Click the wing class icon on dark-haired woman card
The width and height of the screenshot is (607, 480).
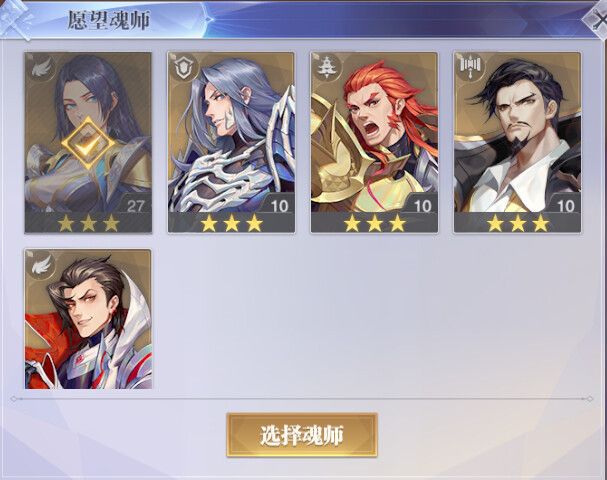(41, 68)
